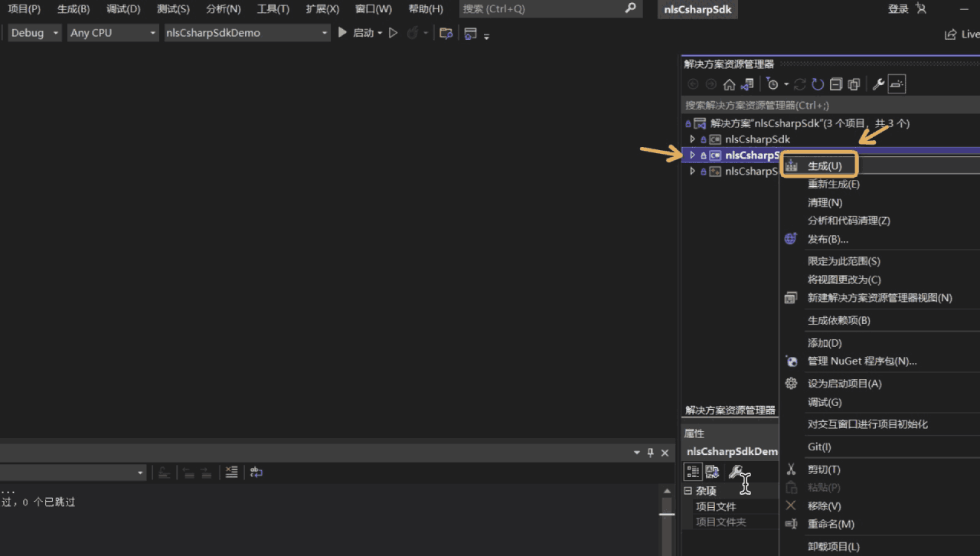Click account person icon beside 登录
This screenshot has height=556, width=980.
[921, 8]
